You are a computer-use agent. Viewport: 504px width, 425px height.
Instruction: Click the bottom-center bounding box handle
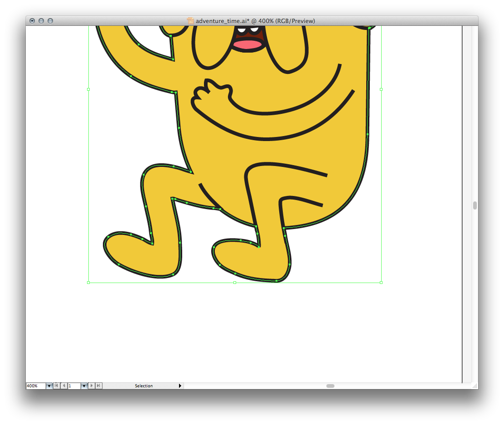[x=234, y=283]
